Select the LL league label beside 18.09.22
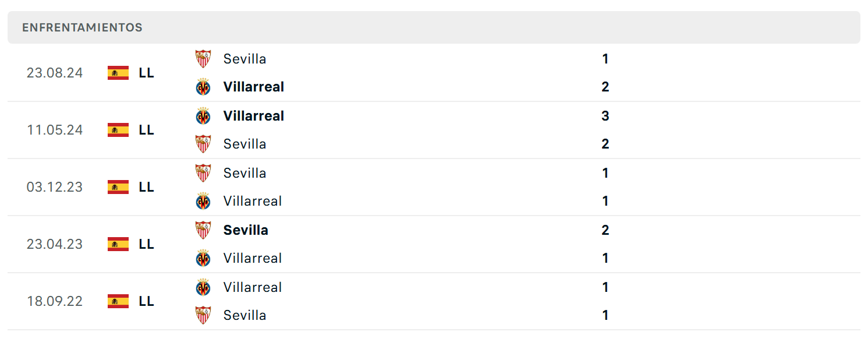 [x=147, y=301]
